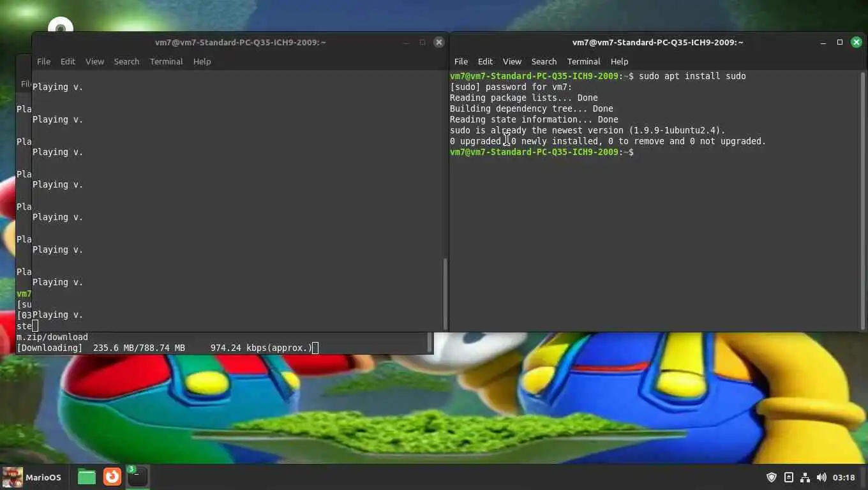Screen dimensions: 868x490
Task: Click the 'sudo apt install sudo' command text
Action: (x=692, y=76)
